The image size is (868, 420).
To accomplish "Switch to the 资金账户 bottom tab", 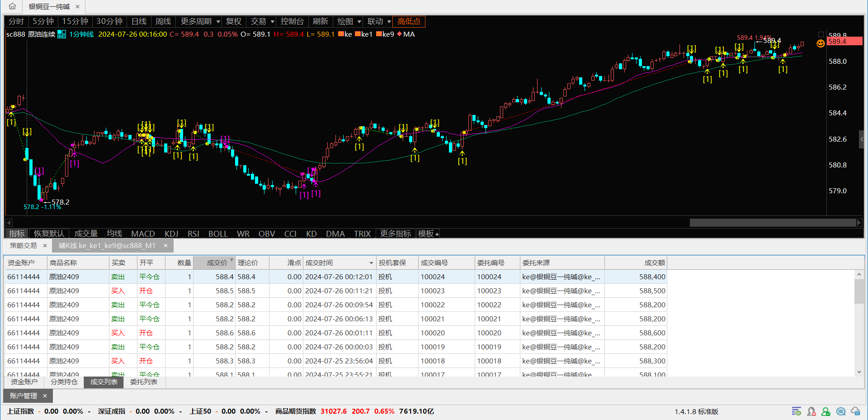I will (24, 382).
